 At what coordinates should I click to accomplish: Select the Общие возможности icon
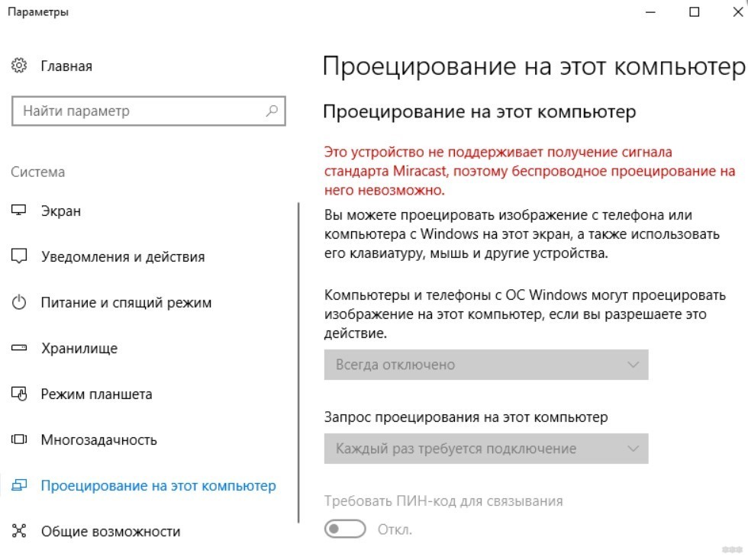[x=18, y=531]
